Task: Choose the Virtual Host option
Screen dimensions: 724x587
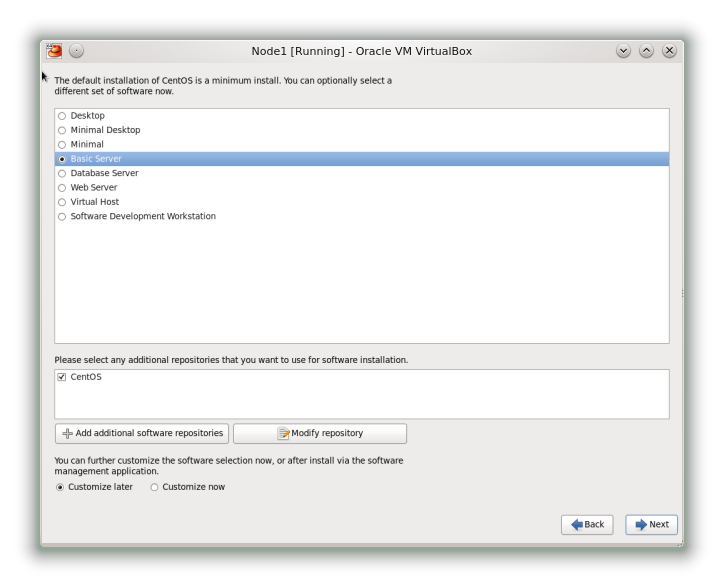Action: 62,202
